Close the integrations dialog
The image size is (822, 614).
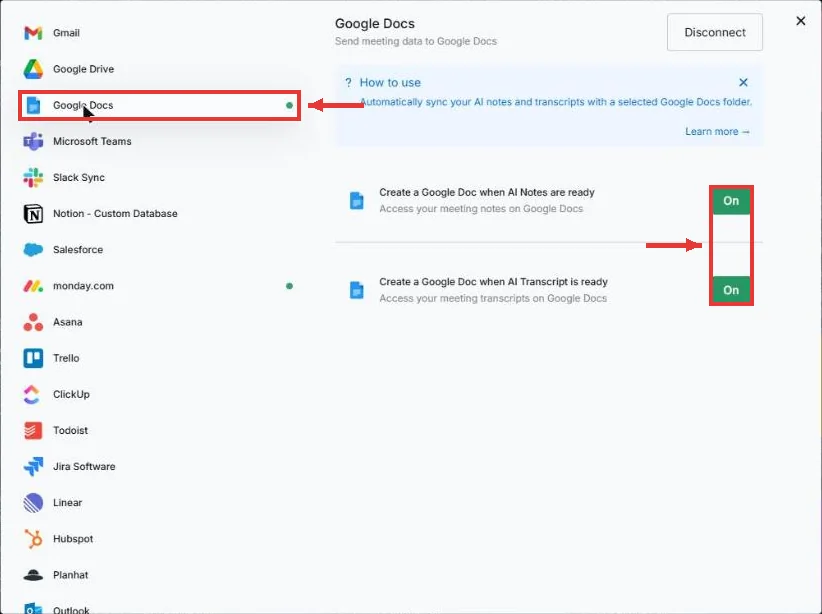[801, 21]
